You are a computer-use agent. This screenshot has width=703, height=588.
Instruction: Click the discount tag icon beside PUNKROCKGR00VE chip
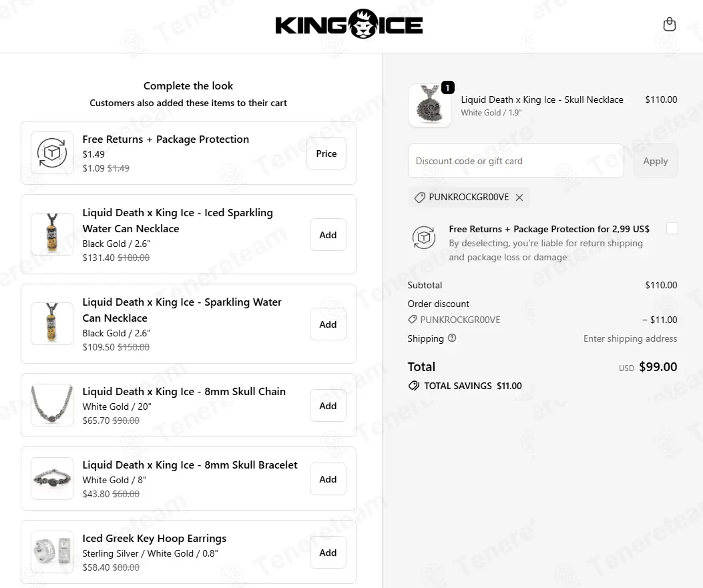(420, 198)
